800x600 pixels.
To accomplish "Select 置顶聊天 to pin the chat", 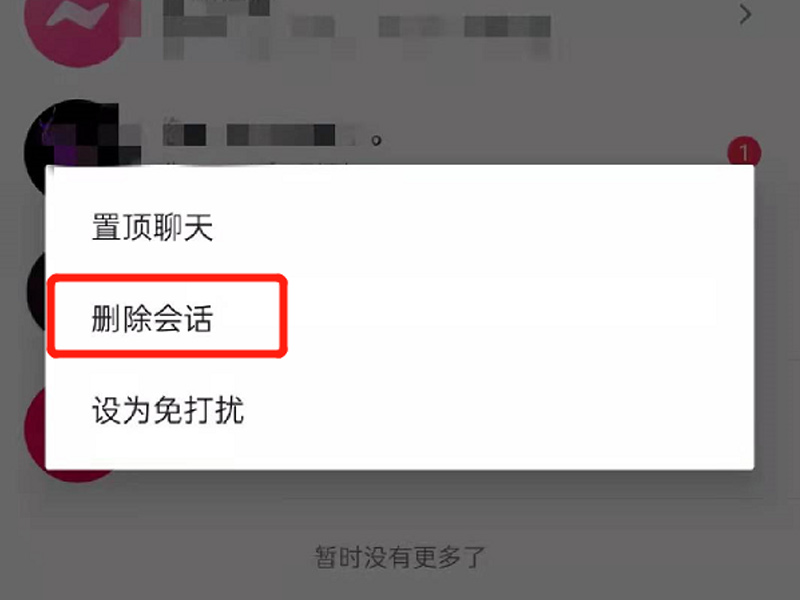I will [152, 227].
